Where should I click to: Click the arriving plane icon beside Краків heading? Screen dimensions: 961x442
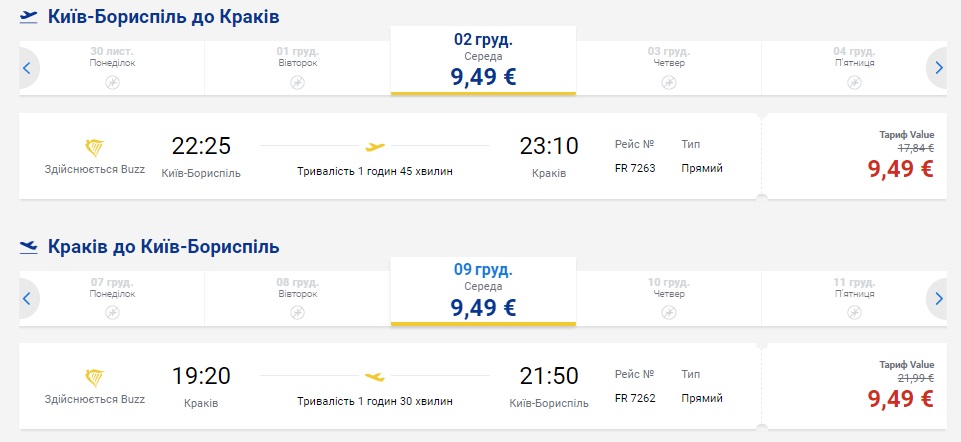pos(29,246)
